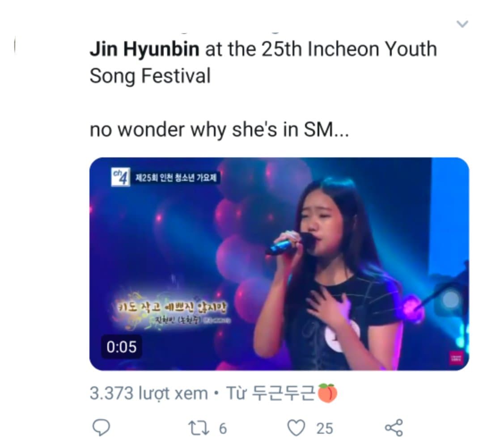The width and height of the screenshot is (483, 448).
Task: Retweet using the retweet arrows icon
Action: click(x=199, y=428)
